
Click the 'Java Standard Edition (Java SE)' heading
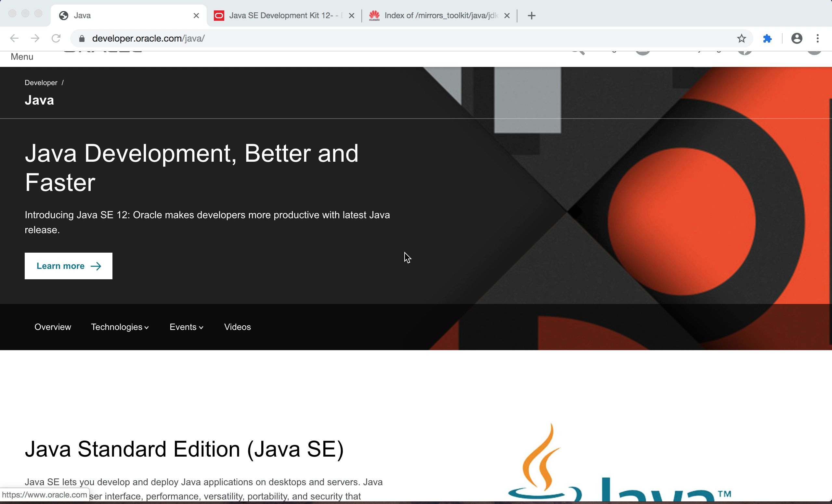184,449
